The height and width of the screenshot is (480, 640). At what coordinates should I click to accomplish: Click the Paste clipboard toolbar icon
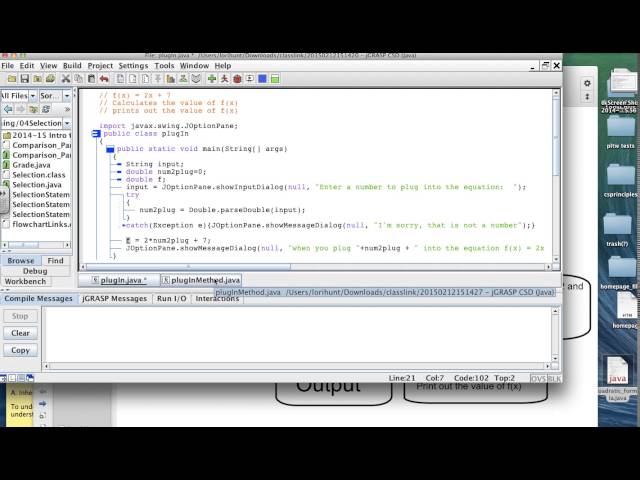[x=91, y=79]
